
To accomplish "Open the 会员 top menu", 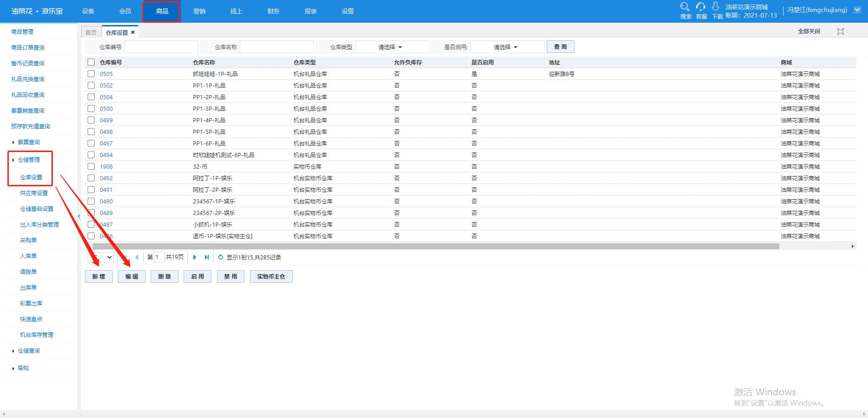I will tap(125, 11).
